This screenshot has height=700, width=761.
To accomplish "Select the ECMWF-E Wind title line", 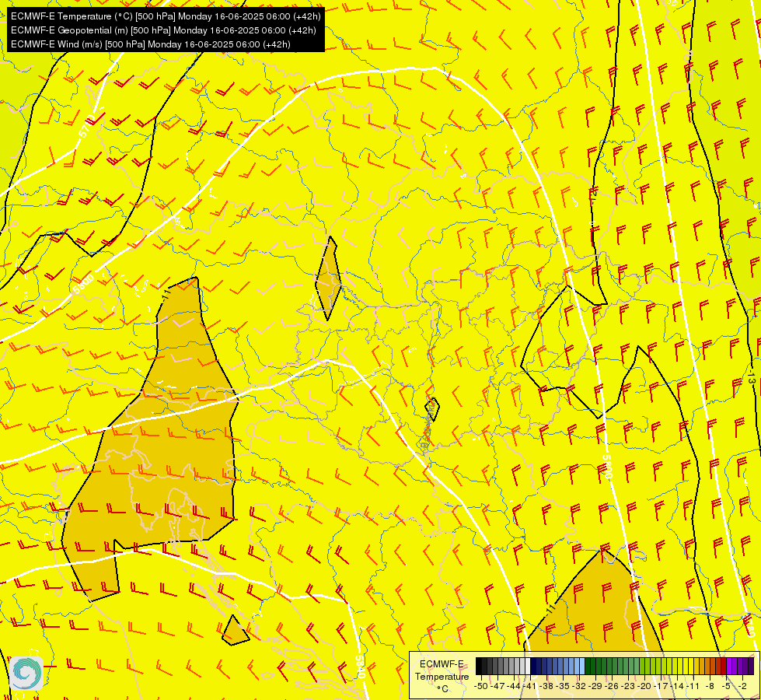I will pyautogui.click(x=151, y=44).
